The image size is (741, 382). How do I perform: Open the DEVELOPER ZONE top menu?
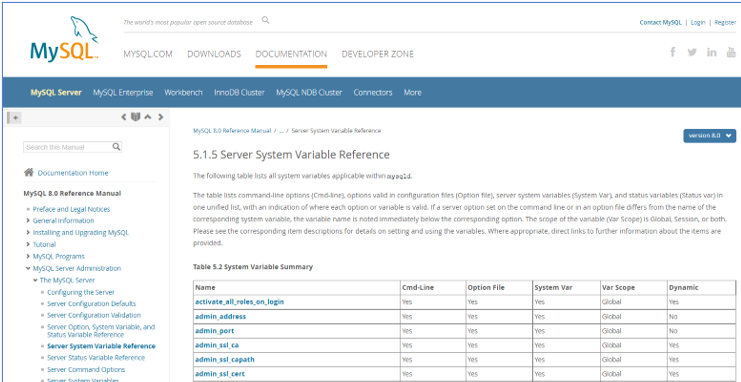coord(378,54)
